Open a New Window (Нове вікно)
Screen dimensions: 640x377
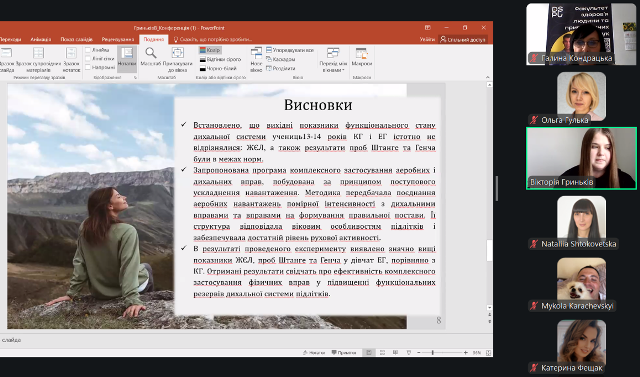click(x=256, y=60)
